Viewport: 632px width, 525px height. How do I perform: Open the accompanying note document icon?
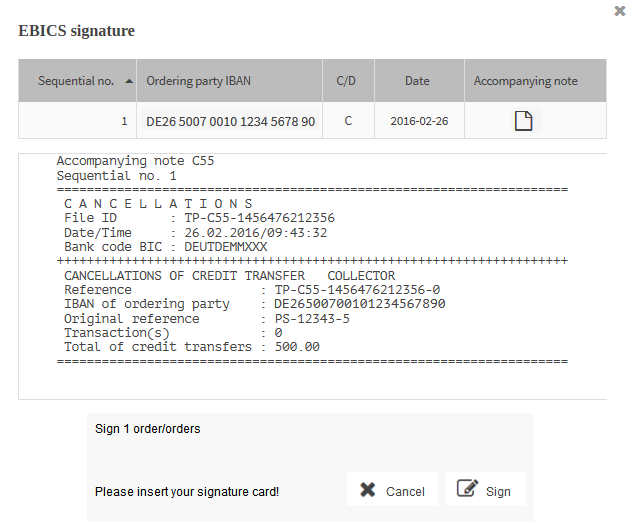521,121
